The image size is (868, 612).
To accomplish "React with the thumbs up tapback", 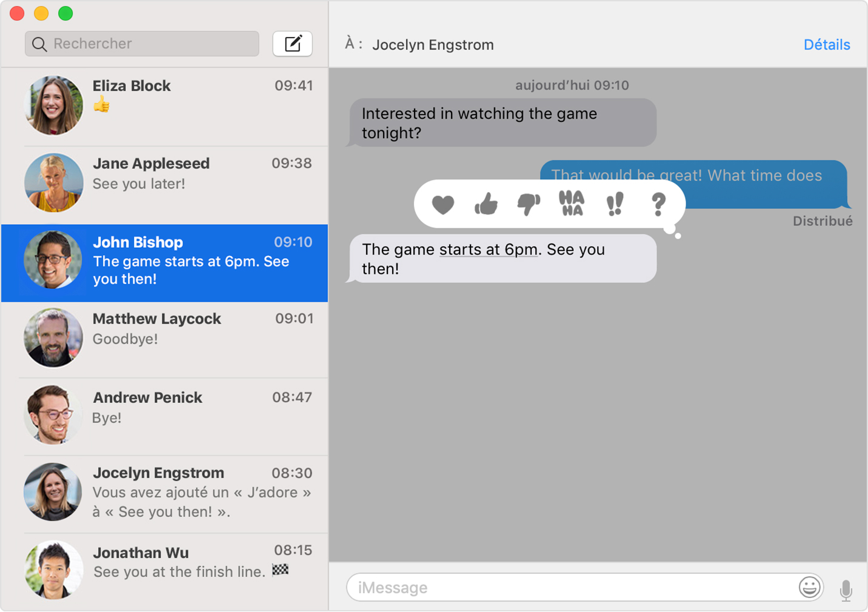I will point(486,204).
